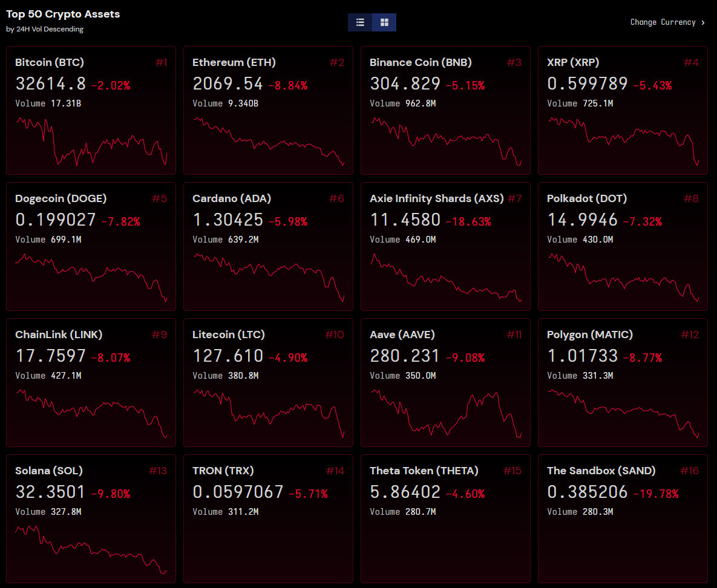
Task: Open the Ethereum (ETH) card title
Action: tap(234, 62)
